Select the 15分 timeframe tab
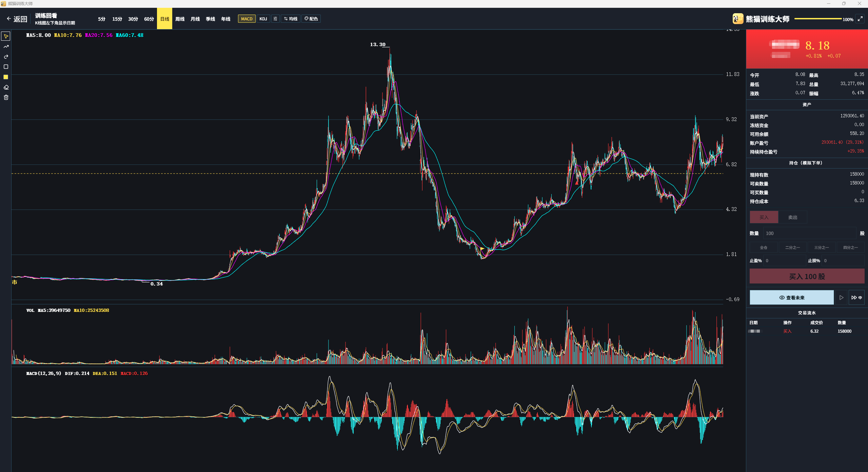The width and height of the screenshot is (868, 472). (x=117, y=19)
